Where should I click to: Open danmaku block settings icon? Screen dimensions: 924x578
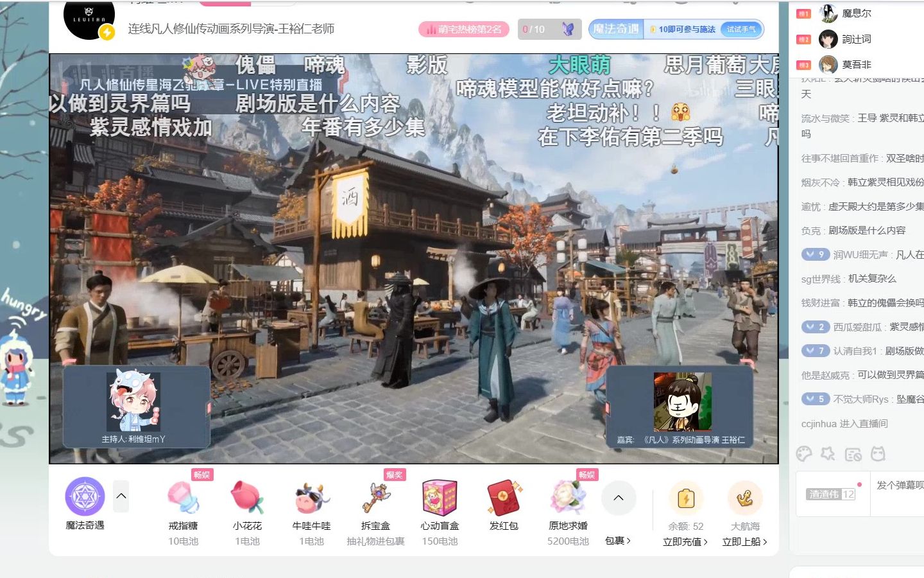point(853,455)
